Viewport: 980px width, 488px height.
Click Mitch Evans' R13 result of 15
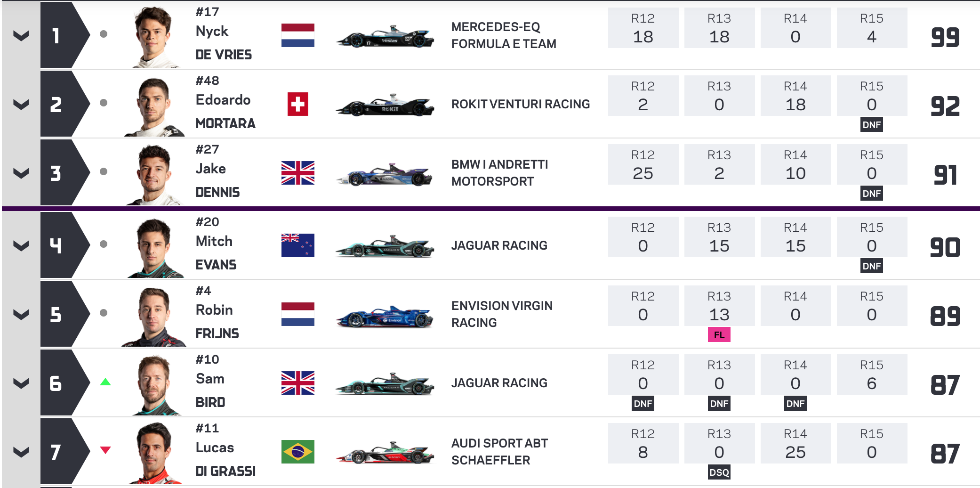(x=719, y=237)
